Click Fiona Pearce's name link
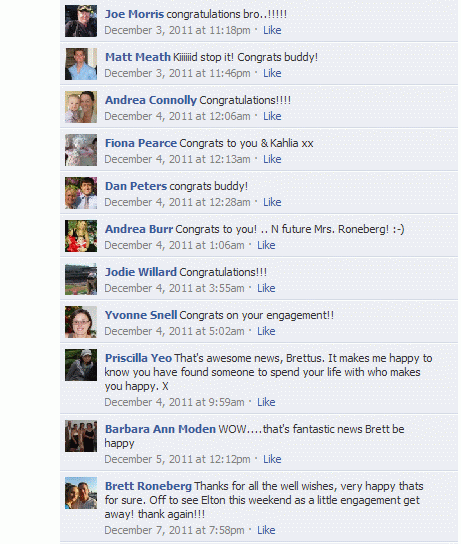This screenshot has width=461, height=544. (x=141, y=143)
